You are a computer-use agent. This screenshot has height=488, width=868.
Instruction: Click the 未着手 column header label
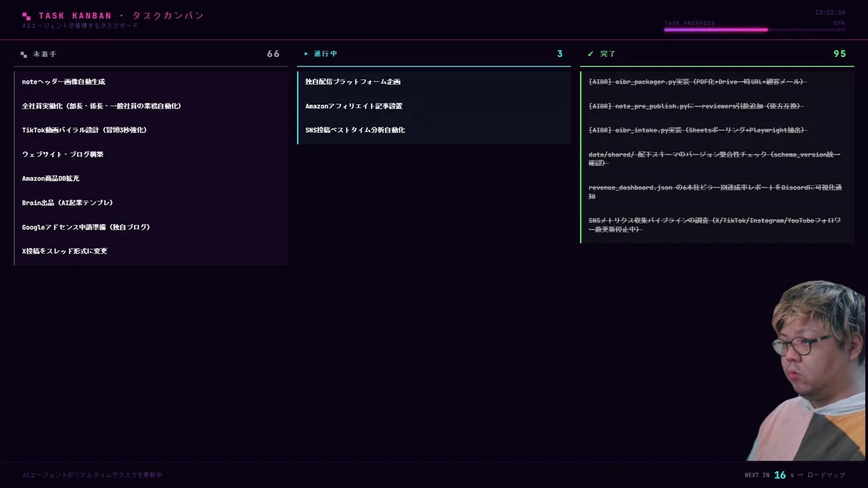[45, 54]
